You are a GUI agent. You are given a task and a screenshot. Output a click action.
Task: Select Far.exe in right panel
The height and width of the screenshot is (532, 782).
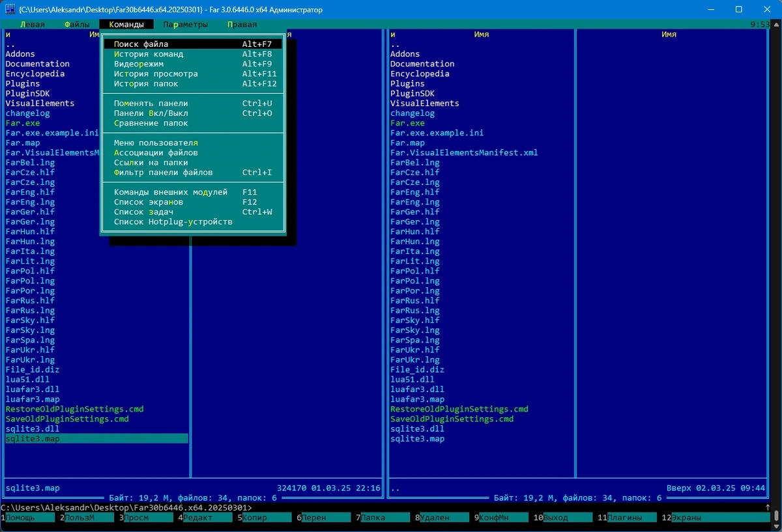click(x=407, y=123)
